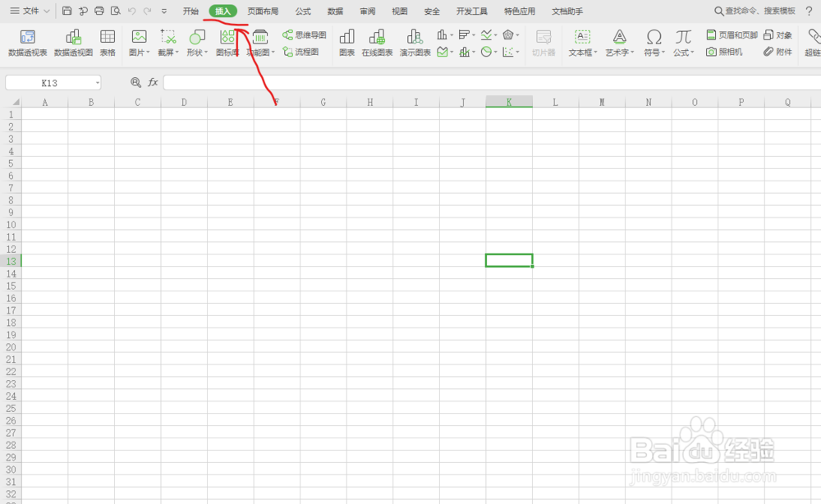Select column C header
This screenshot has height=504, width=821.
point(138,102)
